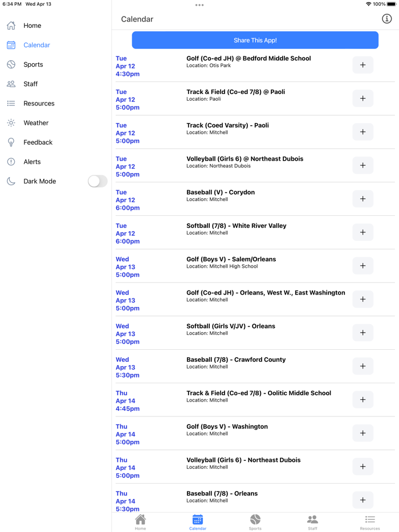Add Golf (Boys V) - Washington event
Image resolution: width=399 pixels, height=532 pixels.
pyautogui.click(x=363, y=433)
